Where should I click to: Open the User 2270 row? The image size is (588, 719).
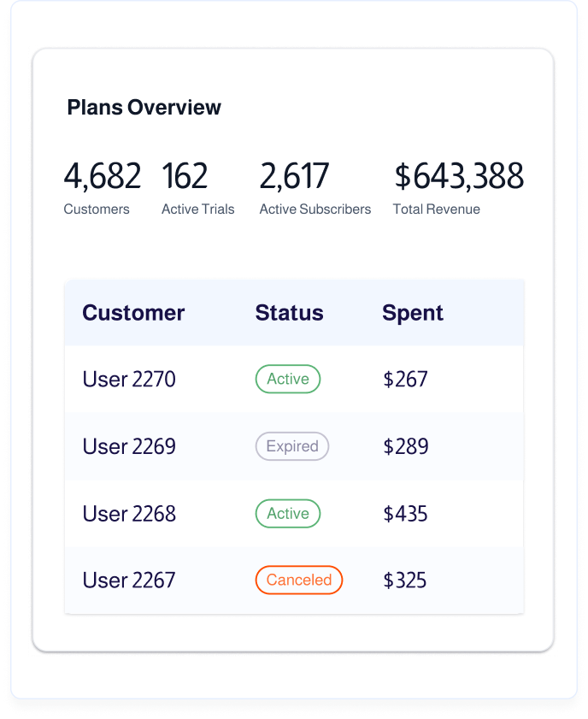coord(129,380)
